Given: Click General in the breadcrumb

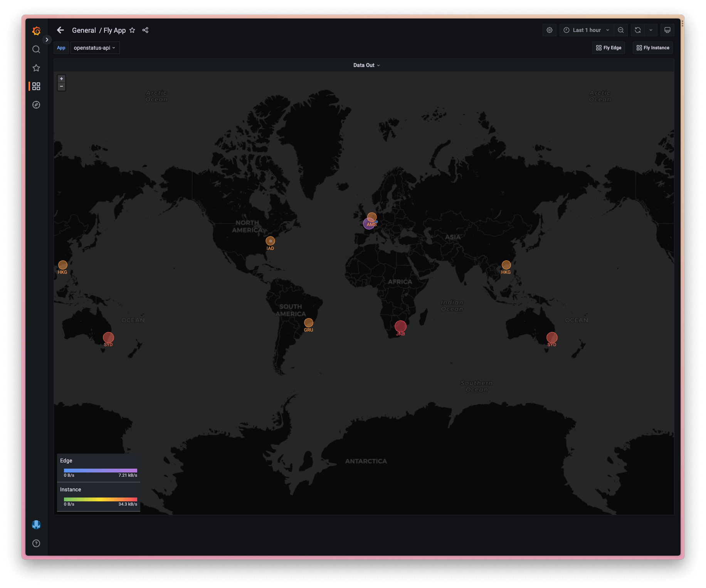Looking at the screenshot, I should 84,30.
